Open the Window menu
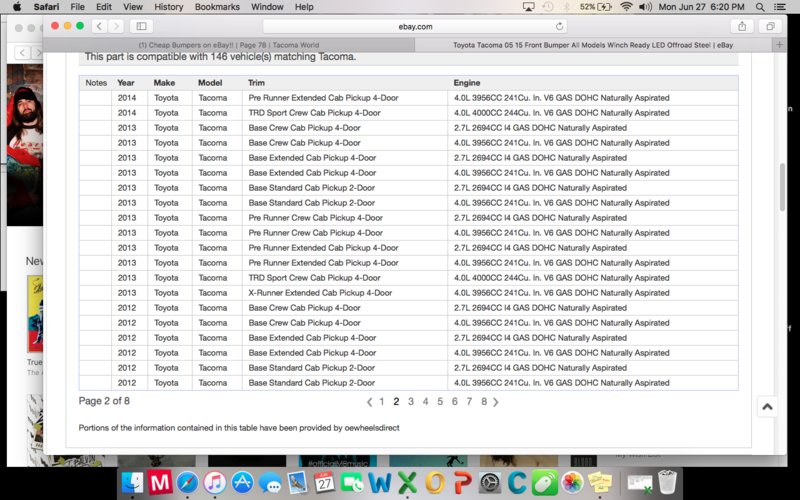 (267, 7)
